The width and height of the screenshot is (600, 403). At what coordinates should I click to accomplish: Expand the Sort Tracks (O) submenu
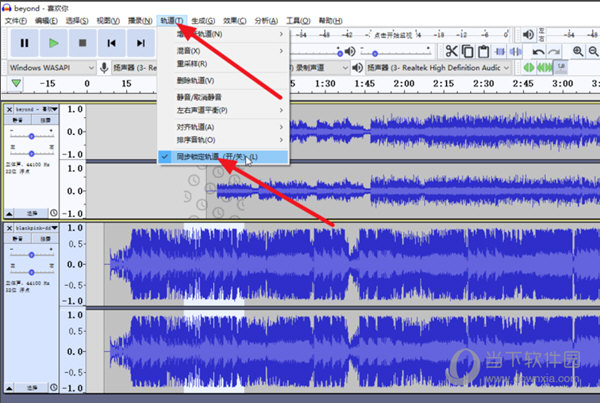pyautogui.click(x=223, y=140)
